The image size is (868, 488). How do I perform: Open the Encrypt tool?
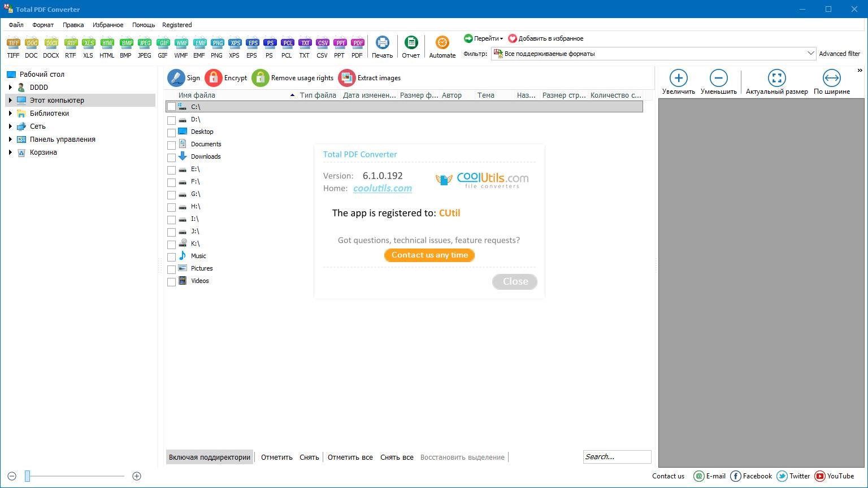coord(226,78)
